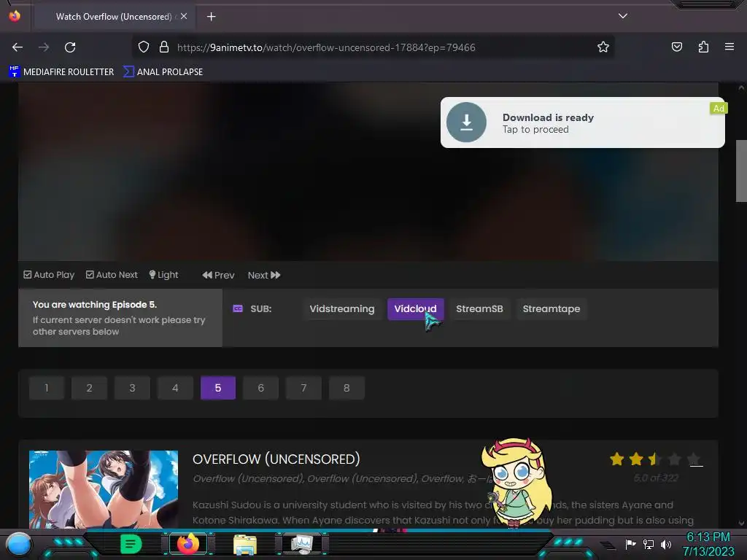Close the Watch Overflow tab
Image resolution: width=747 pixels, height=560 pixels.
click(184, 16)
